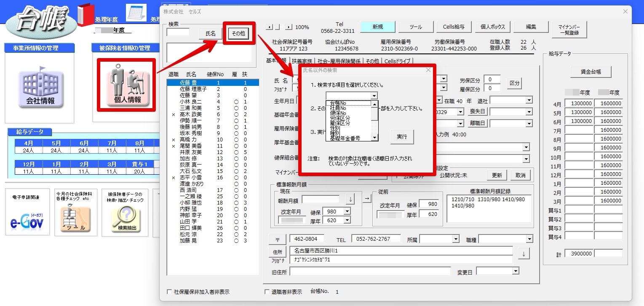
Task: Click the 編集 button
Action: [531, 27]
